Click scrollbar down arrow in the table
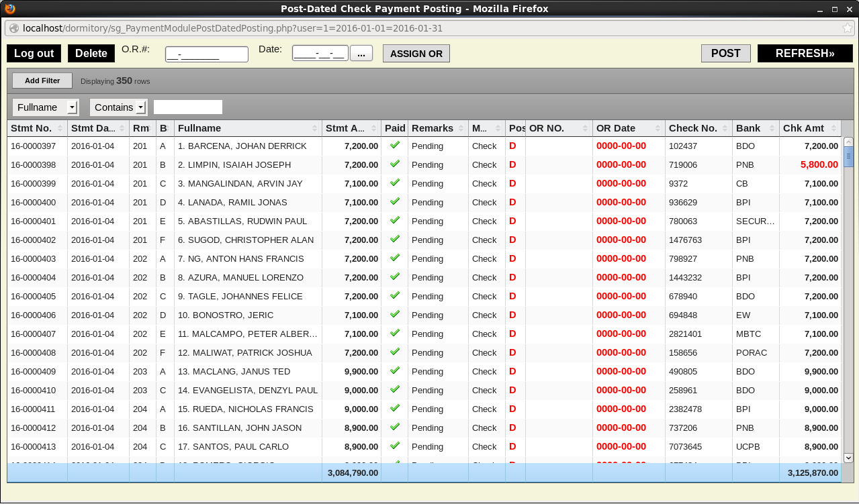Screen dimensions: 859x504 click(848, 457)
